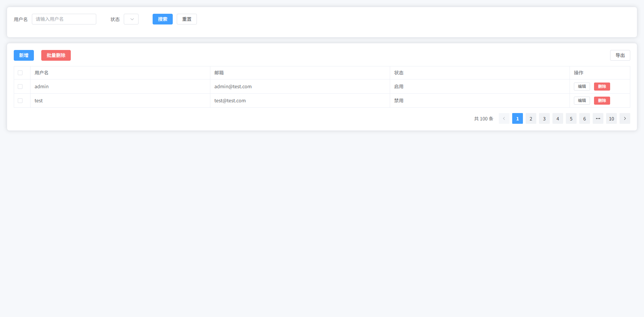Click the next page arrow in pagination
Viewport: 644px width, 317px height.
pyautogui.click(x=625, y=118)
